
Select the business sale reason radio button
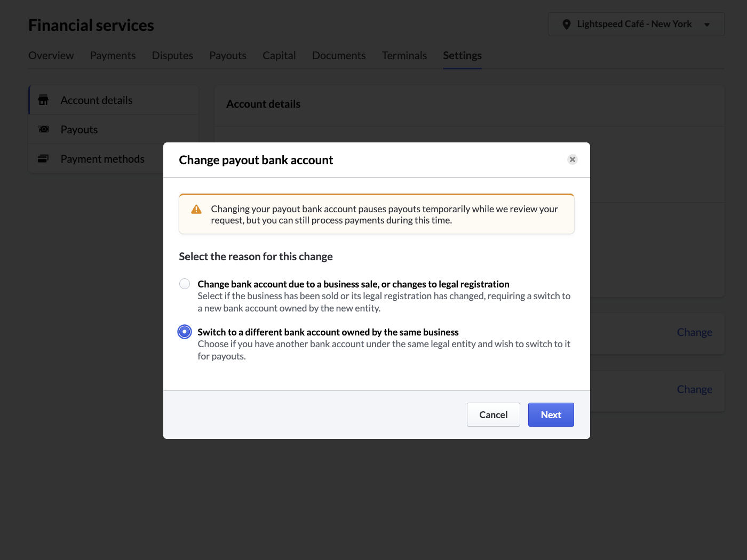coord(184,284)
